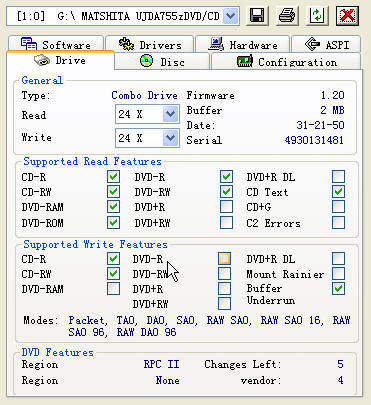Open the drive selector dropdown arrow
Screen dimensions: 371x405
tap(231, 16)
